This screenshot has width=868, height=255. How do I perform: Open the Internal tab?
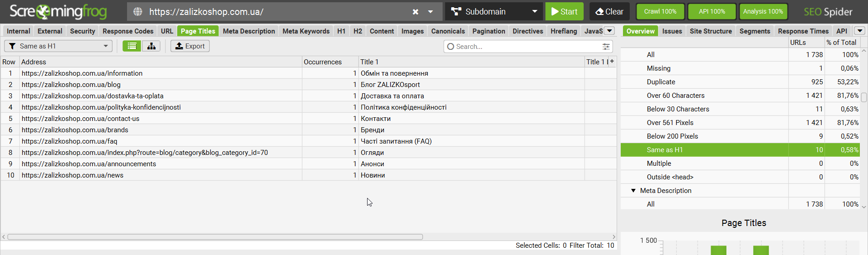[x=19, y=31]
